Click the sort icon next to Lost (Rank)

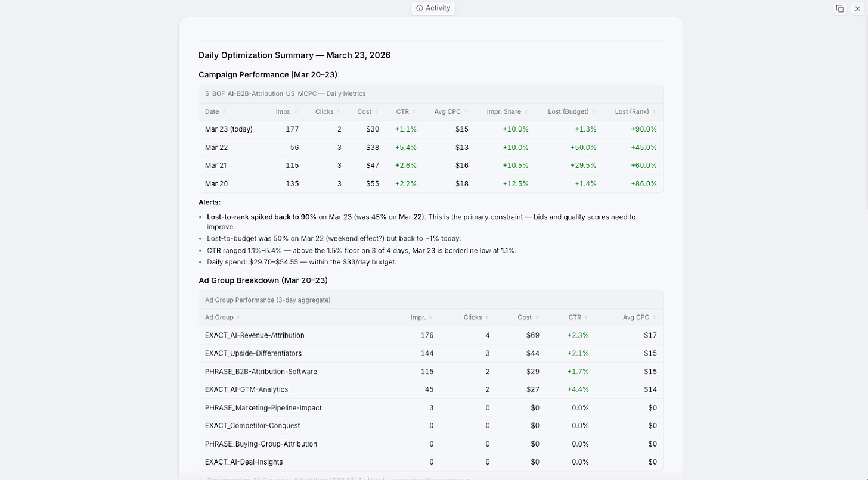pyautogui.click(x=654, y=111)
